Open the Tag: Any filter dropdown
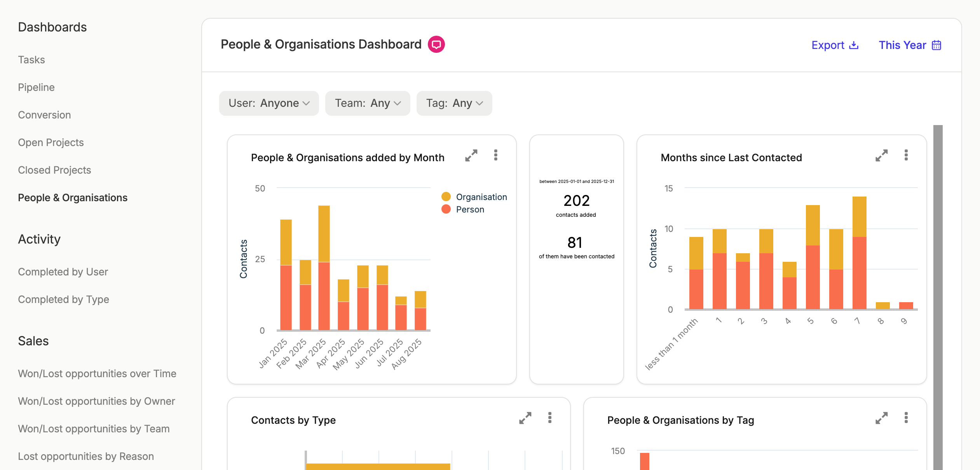The width and height of the screenshot is (980, 470). tap(454, 103)
